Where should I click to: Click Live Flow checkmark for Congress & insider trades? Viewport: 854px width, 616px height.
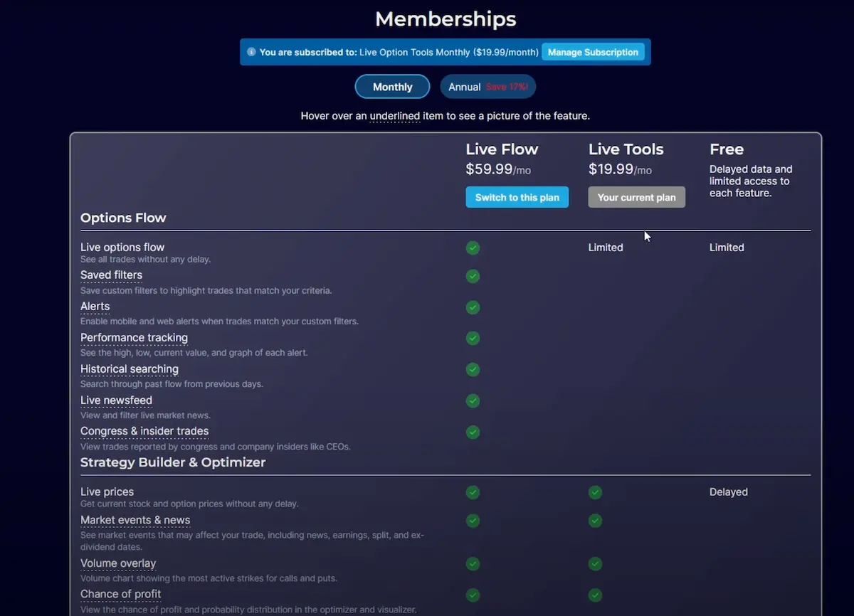coord(473,432)
